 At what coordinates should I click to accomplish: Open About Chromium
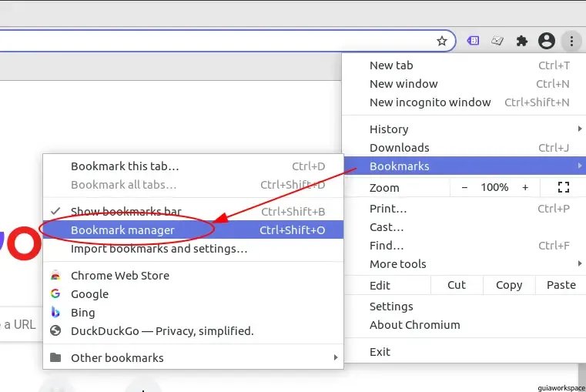[x=464, y=325]
